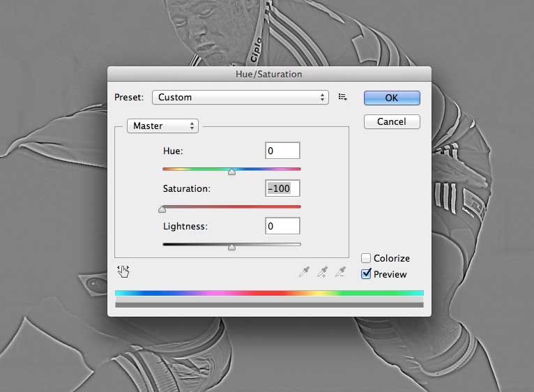Open the Master channel dropdown
Viewport: 534px width, 392px height.
point(162,126)
